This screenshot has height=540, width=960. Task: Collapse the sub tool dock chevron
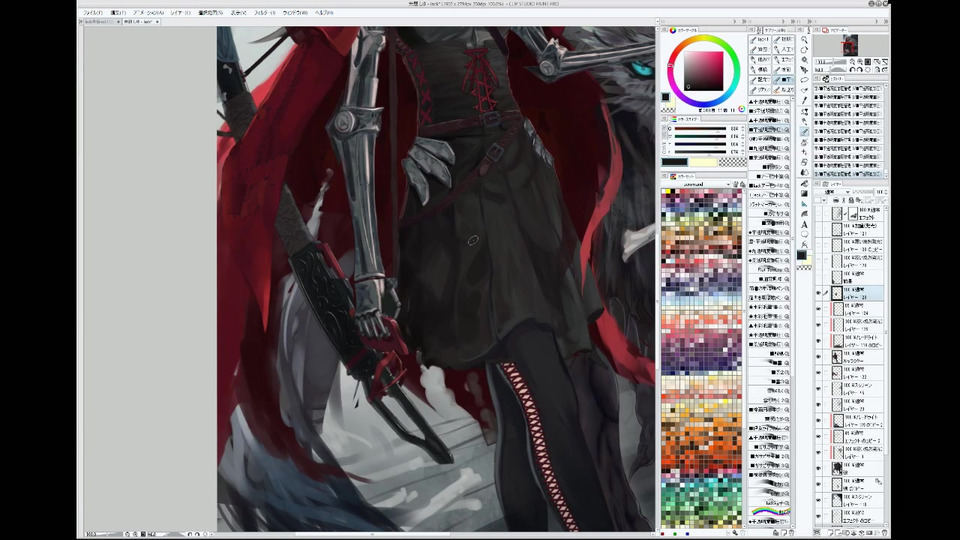783,21
